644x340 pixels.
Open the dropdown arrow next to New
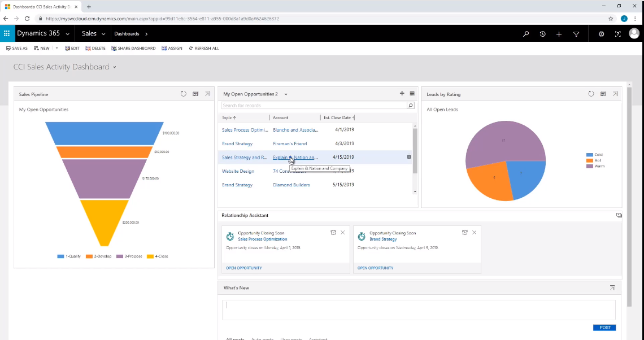pyautogui.click(x=56, y=48)
